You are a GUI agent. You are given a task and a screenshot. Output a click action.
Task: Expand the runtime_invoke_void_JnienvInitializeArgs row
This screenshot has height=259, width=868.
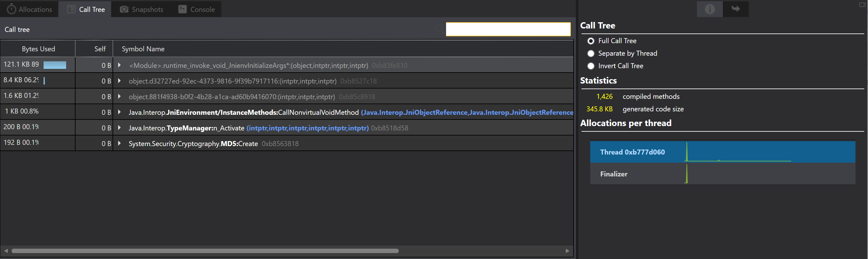tap(119, 65)
